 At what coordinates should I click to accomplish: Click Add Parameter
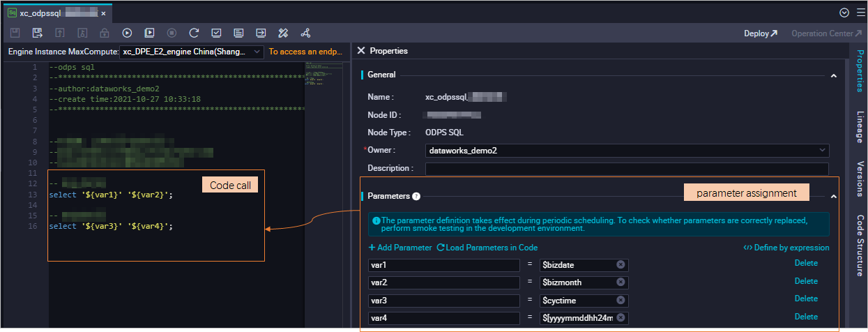400,248
